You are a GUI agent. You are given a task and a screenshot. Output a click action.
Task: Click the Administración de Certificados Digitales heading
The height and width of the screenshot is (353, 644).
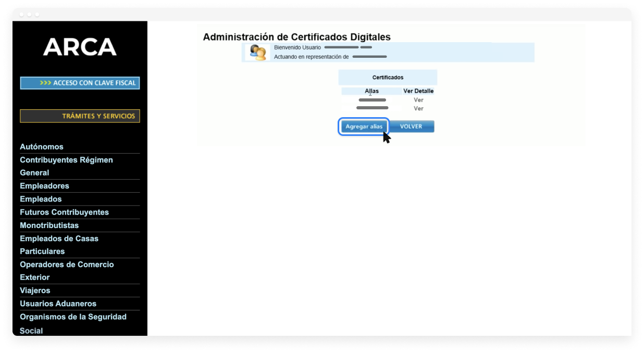(x=296, y=37)
